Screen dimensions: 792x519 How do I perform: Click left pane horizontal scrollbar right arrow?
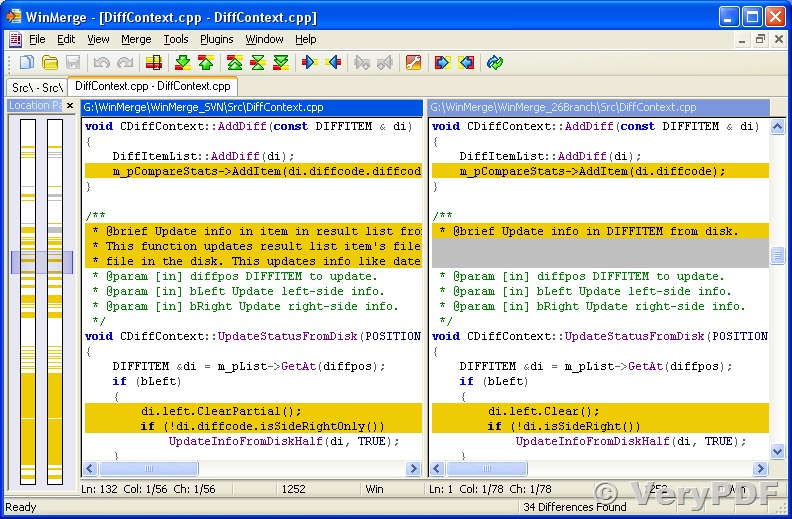(x=413, y=469)
